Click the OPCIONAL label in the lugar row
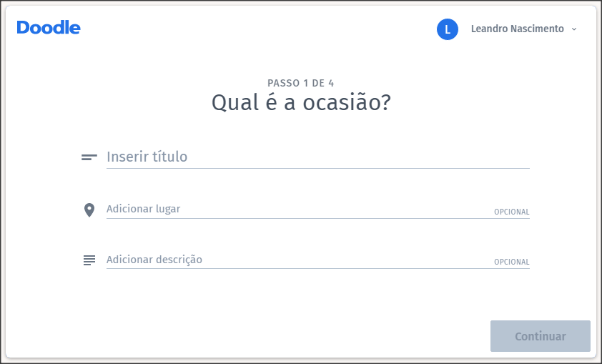This screenshot has height=364, width=602. click(x=511, y=212)
